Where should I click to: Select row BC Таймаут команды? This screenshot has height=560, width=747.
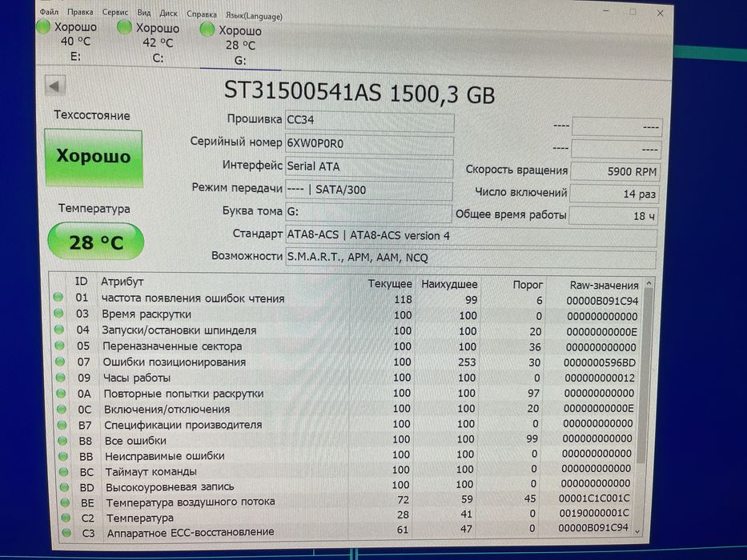347,470
